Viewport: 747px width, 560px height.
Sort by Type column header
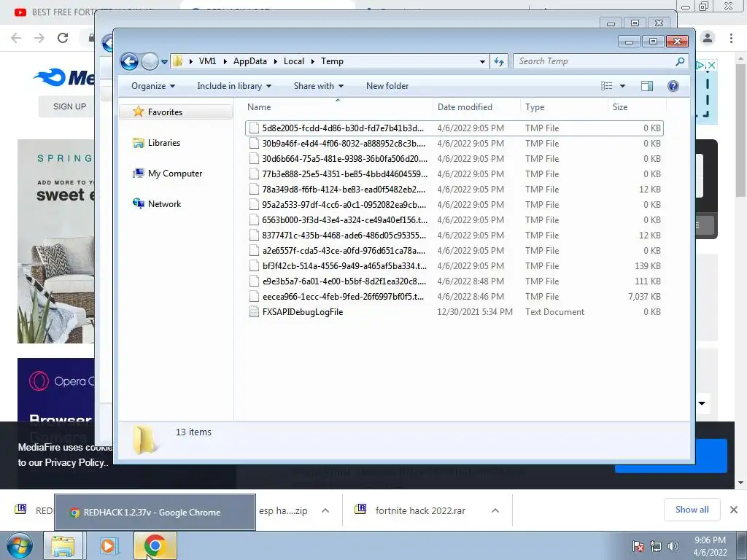pos(564,107)
